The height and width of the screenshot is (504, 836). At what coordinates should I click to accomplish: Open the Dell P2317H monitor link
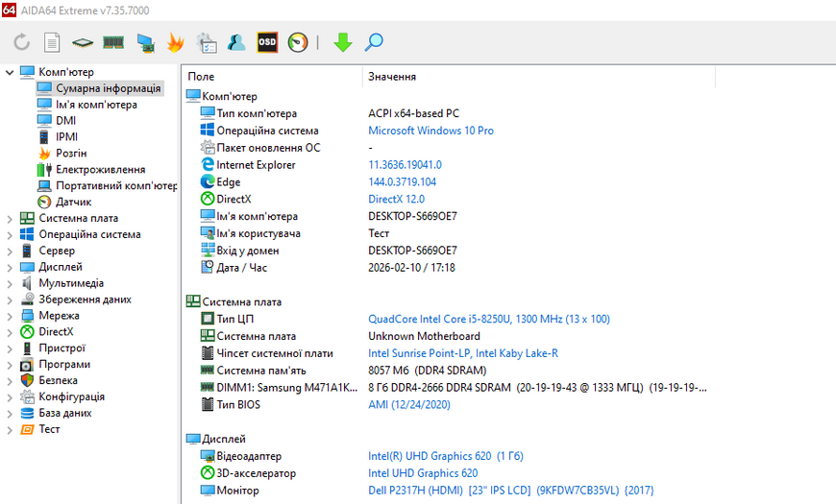click(x=511, y=491)
